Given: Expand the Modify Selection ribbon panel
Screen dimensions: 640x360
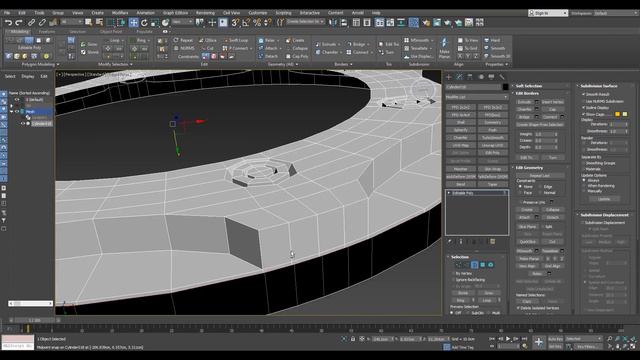Looking at the screenshot, I should click(115, 64).
